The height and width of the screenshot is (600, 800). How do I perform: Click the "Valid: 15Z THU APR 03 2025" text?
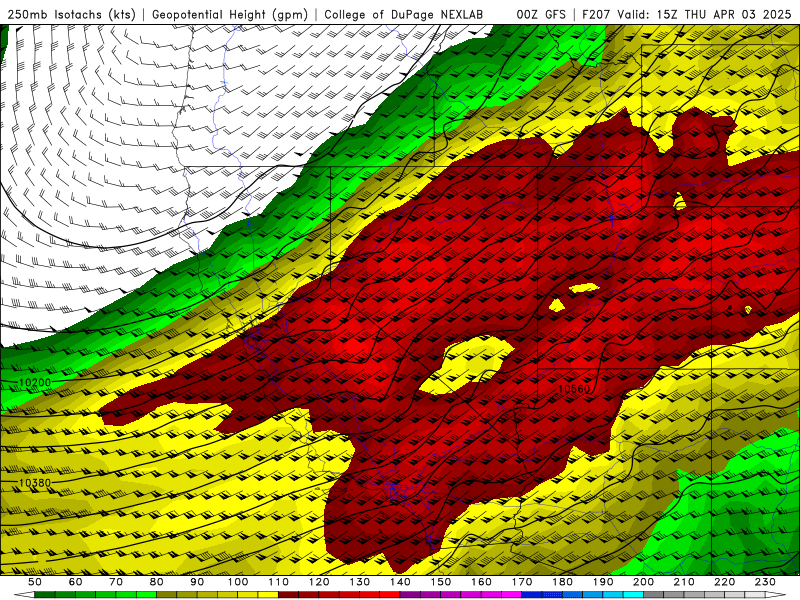pyautogui.click(x=704, y=14)
